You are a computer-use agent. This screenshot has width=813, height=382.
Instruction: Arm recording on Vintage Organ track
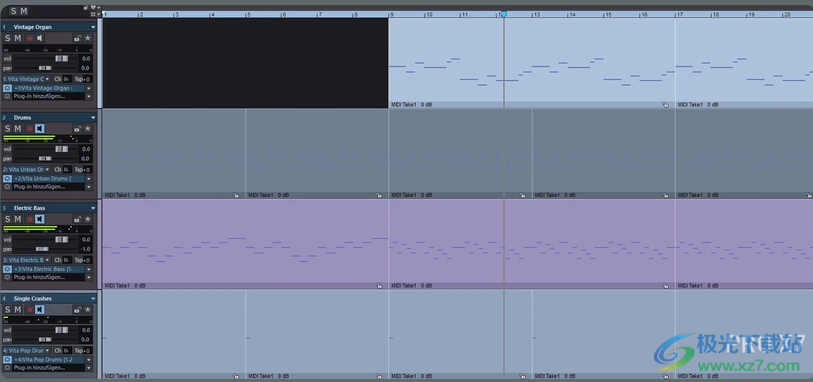pyautogui.click(x=30, y=38)
